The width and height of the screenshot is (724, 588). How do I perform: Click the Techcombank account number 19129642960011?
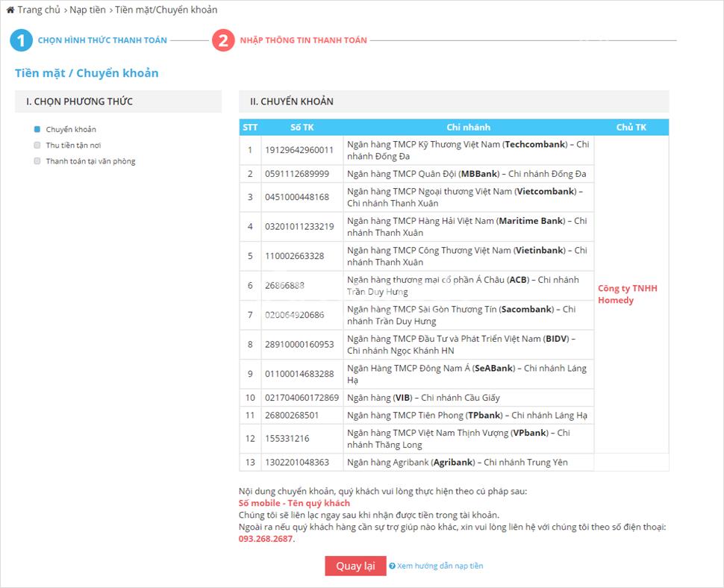point(299,150)
